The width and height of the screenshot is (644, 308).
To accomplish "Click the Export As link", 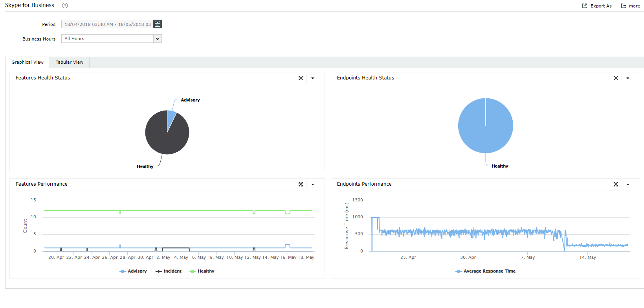I will pyautogui.click(x=601, y=6).
